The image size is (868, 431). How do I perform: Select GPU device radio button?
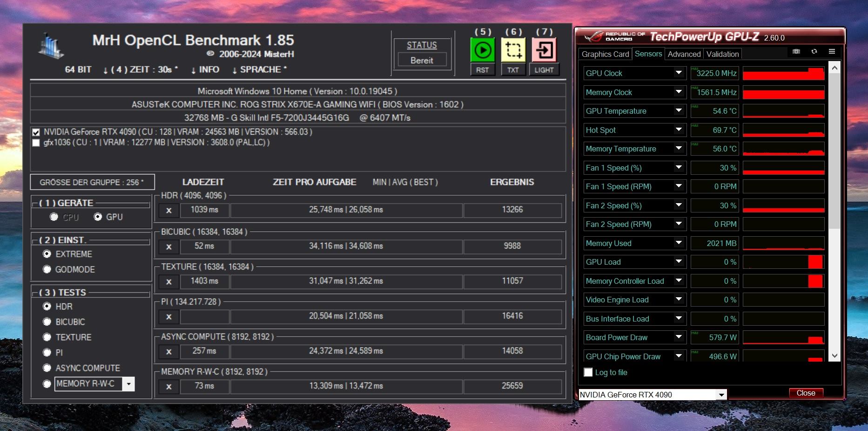[98, 217]
